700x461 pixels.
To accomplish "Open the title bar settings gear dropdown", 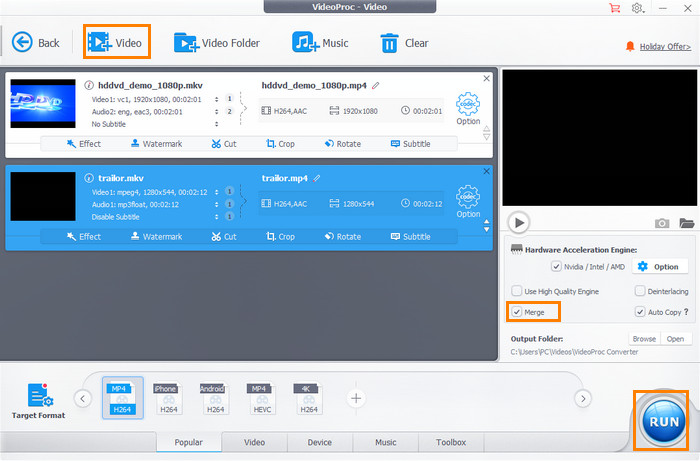I will [637, 8].
